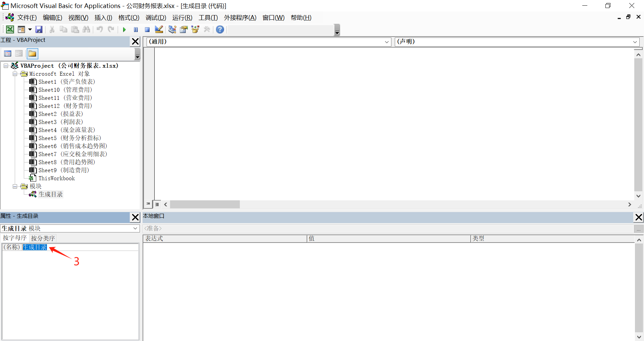The image size is (644, 341).
Task: Select Sheet8 (费用趋势图) in tree
Action: pos(66,162)
